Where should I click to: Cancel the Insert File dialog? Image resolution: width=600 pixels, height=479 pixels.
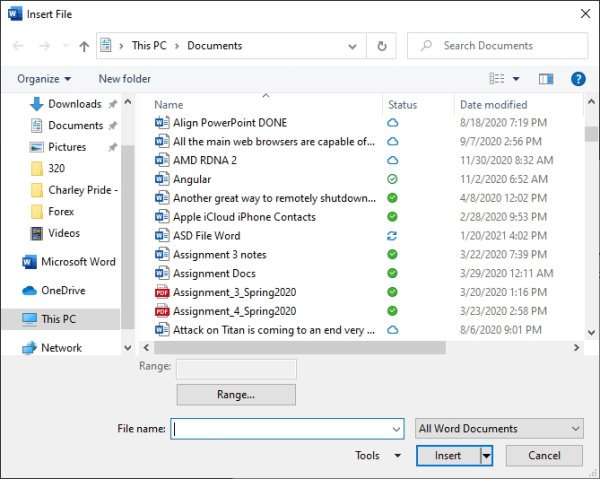tap(544, 456)
